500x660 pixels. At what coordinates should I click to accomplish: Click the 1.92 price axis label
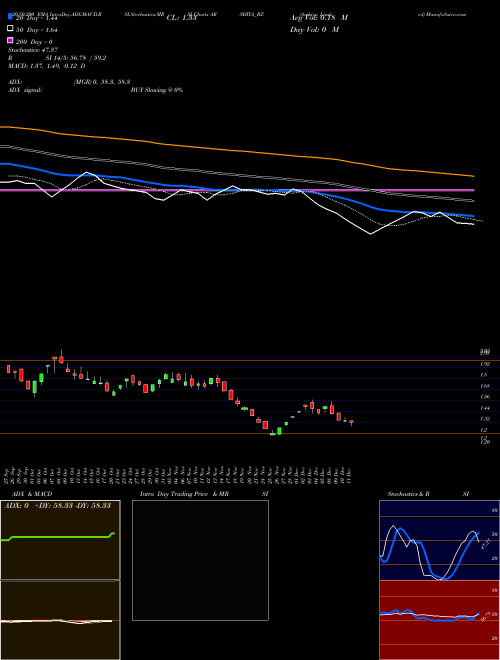coord(484,364)
